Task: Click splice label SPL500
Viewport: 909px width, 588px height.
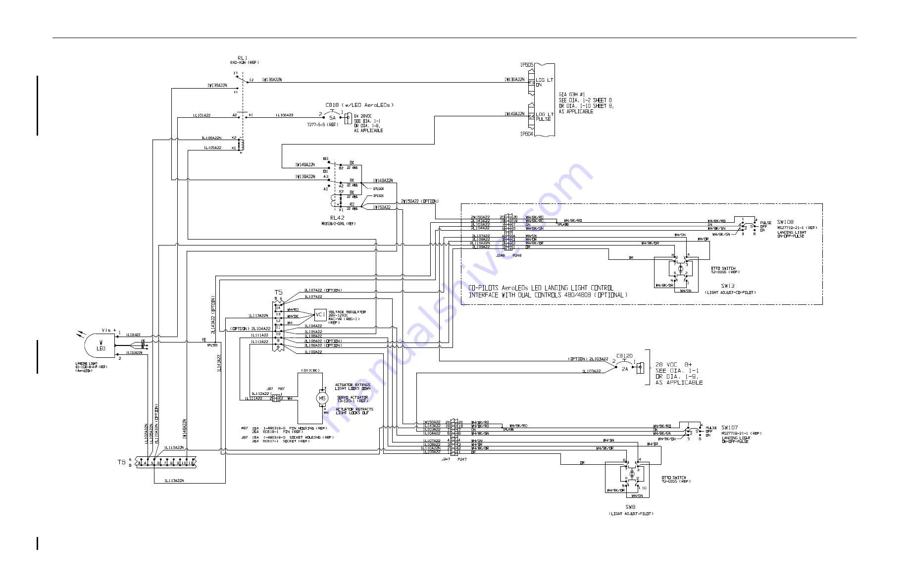Action: pyautogui.click(x=213, y=345)
